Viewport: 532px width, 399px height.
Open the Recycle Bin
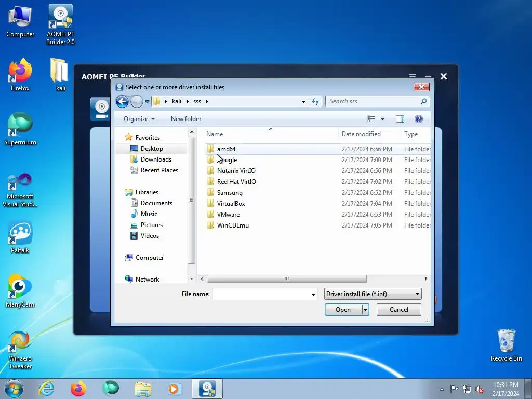pos(506,345)
